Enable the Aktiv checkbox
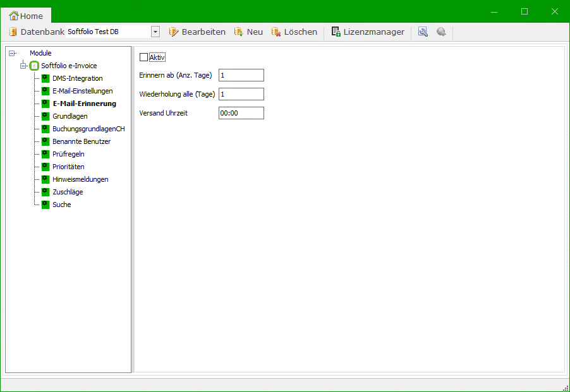 tap(143, 57)
